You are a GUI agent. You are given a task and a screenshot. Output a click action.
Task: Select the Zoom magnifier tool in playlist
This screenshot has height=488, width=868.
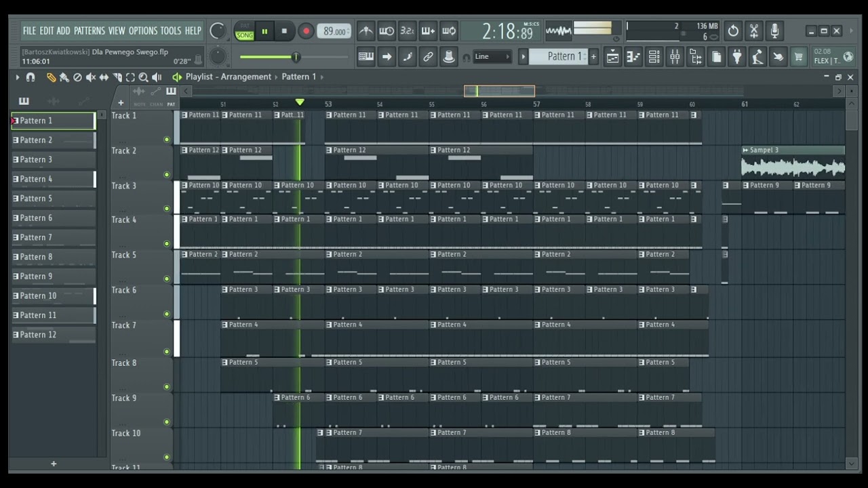coord(143,77)
